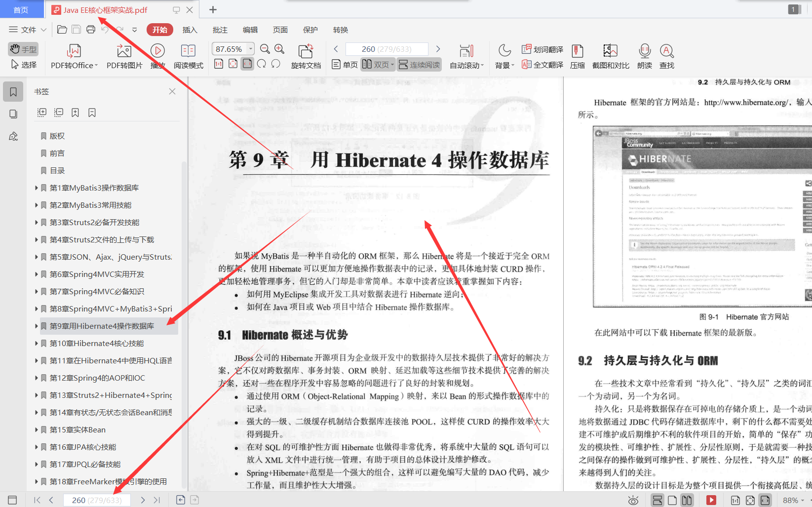Expand all bookmarks icon
812x507 pixels.
(x=42, y=113)
